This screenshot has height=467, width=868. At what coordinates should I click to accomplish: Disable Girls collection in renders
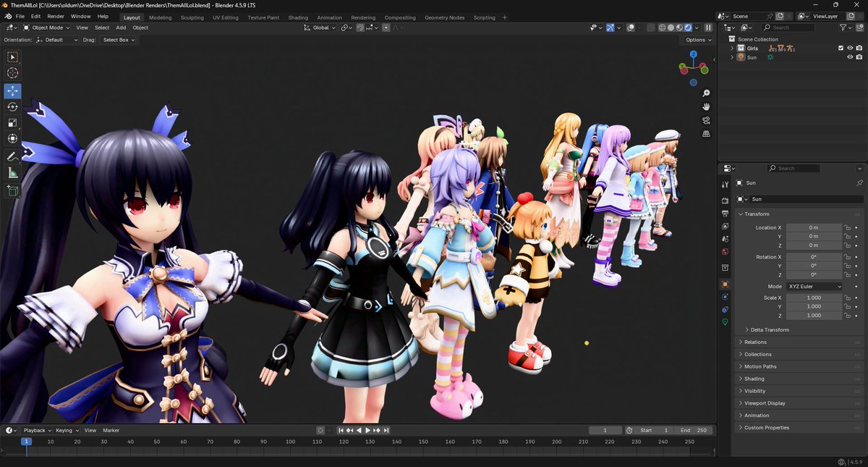point(859,48)
